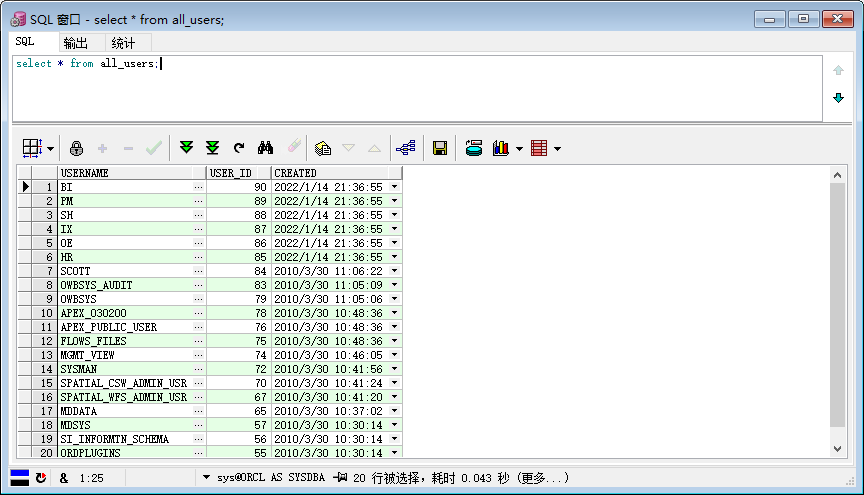This screenshot has width=864, height=495.
Task: Open date dropdown in OWBSYS row
Action: [x=395, y=299]
